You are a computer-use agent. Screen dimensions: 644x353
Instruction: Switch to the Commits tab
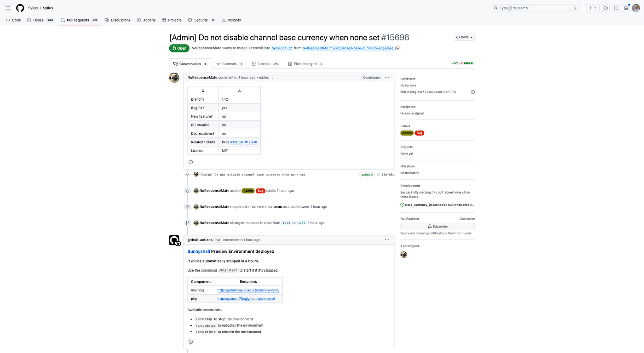(230, 64)
